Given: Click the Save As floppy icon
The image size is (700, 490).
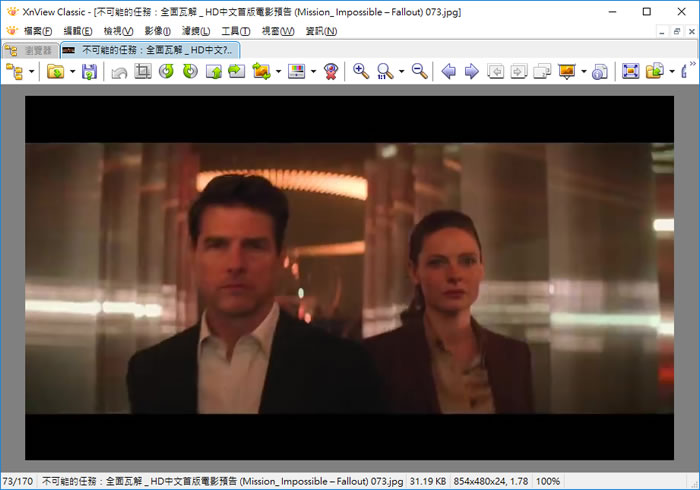Looking at the screenshot, I should 89,71.
